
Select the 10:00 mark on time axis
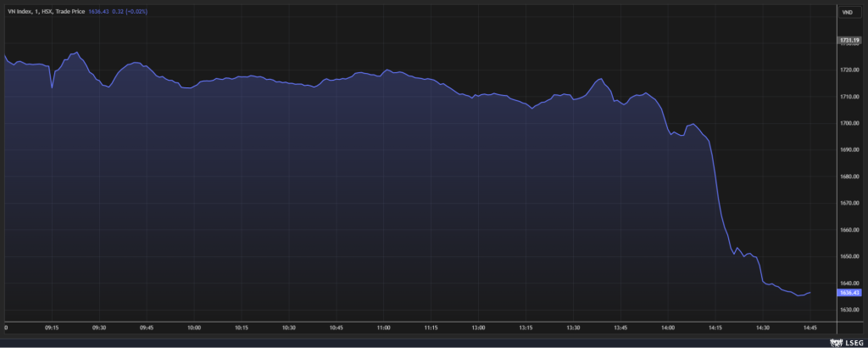pyautogui.click(x=194, y=326)
